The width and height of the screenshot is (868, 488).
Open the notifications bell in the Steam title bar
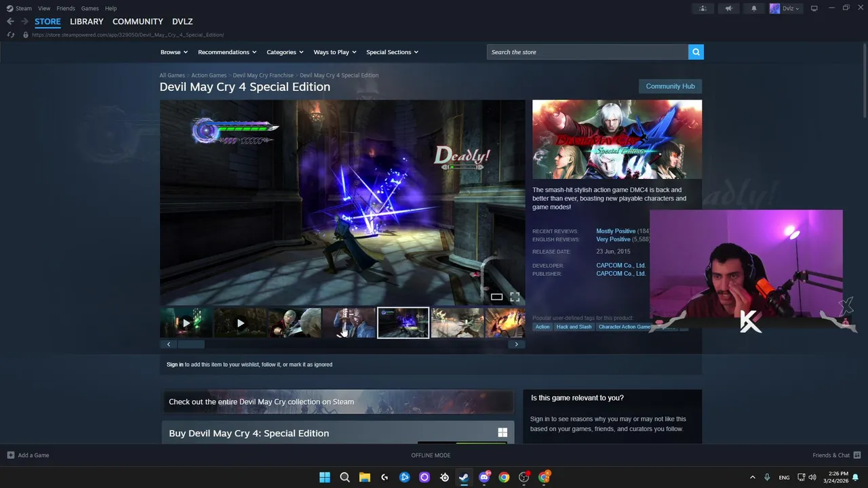pos(754,8)
